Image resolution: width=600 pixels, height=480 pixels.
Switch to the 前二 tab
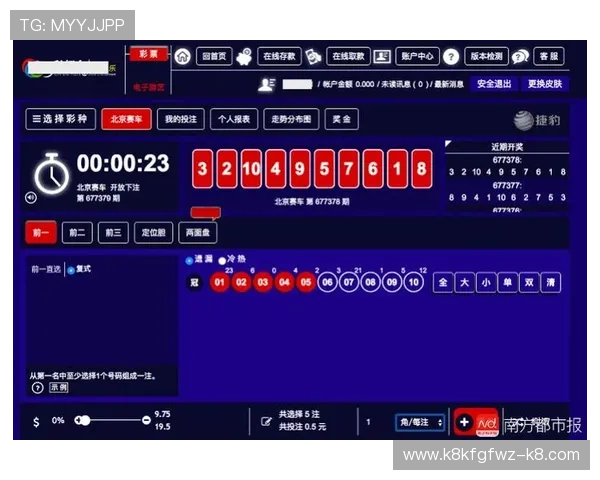[77, 233]
